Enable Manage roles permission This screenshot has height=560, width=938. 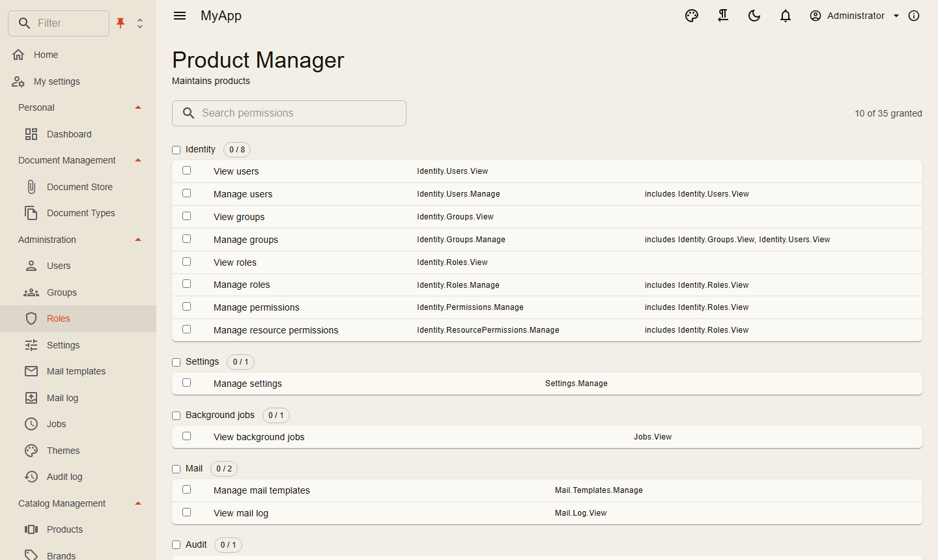click(187, 284)
